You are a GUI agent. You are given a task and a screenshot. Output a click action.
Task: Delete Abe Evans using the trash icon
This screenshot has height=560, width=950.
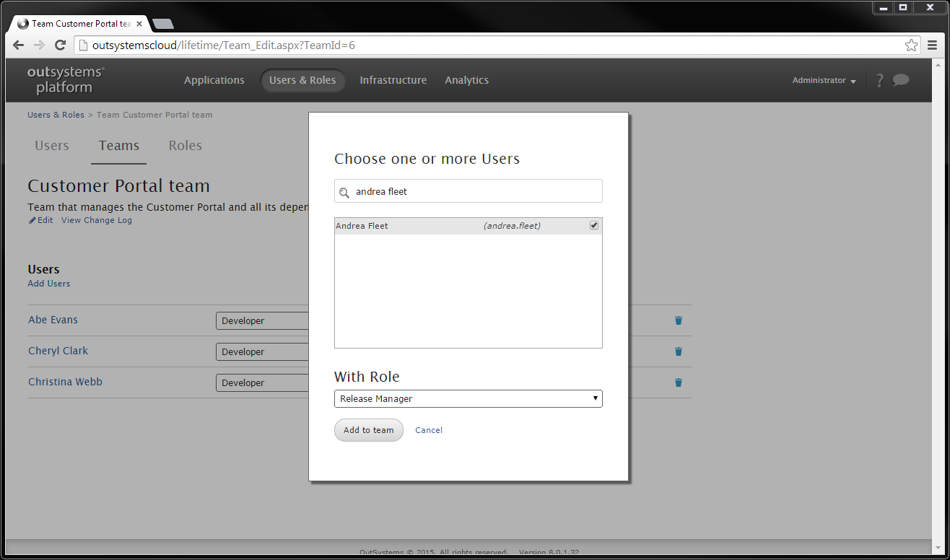tap(678, 320)
